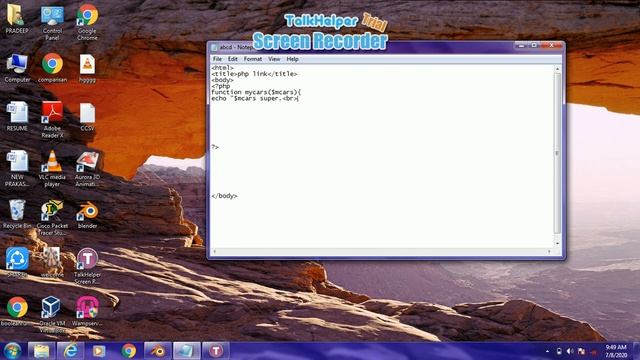Place cursor on "<title>php link</title>" line
This screenshot has width=640, height=360.
[254, 74]
